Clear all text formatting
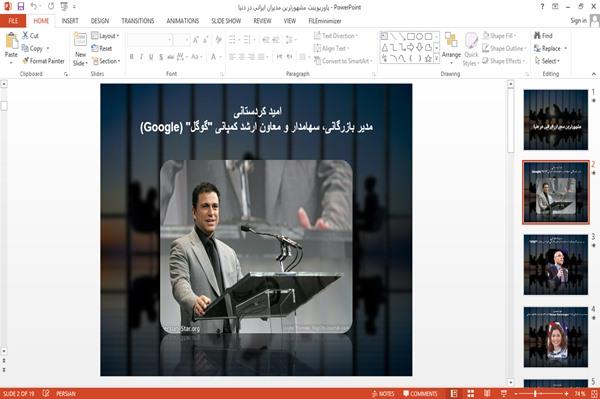The height and width of the screenshot is (399, 600). (x=218, y=40)
